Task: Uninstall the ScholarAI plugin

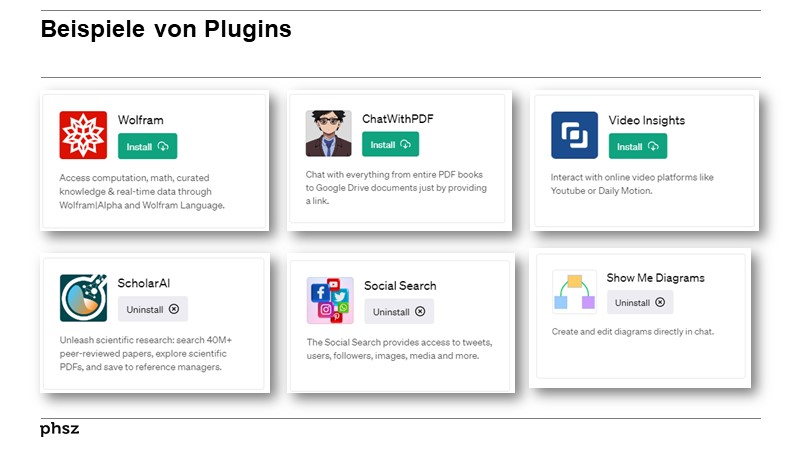Action: 153,309
